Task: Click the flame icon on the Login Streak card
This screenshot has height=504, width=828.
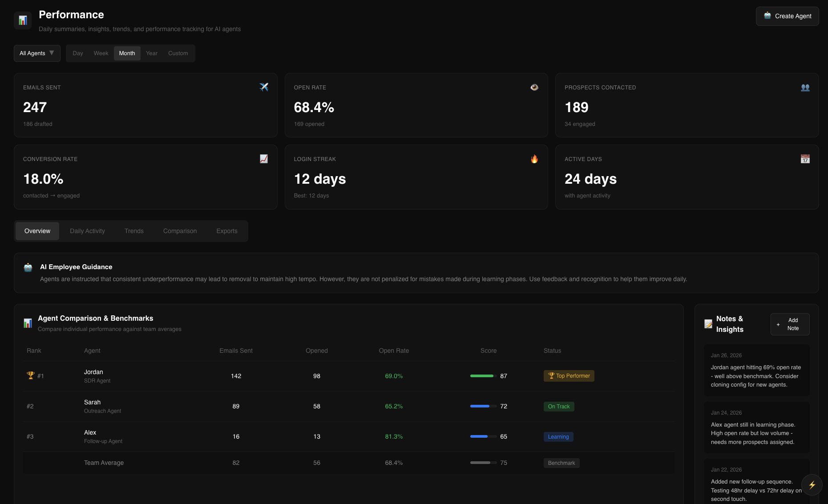Action: tap(534, 159)
